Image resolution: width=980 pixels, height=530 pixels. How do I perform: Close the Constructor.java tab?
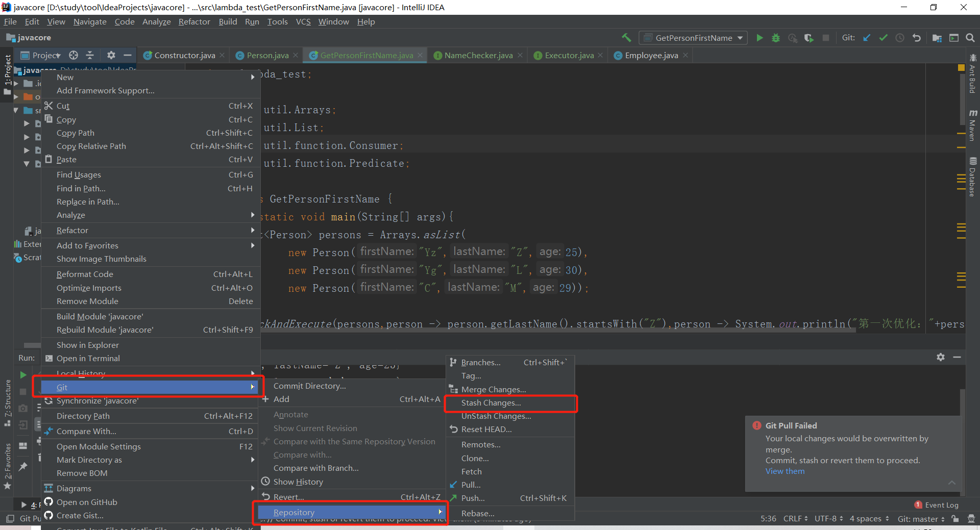pos(223,55)
